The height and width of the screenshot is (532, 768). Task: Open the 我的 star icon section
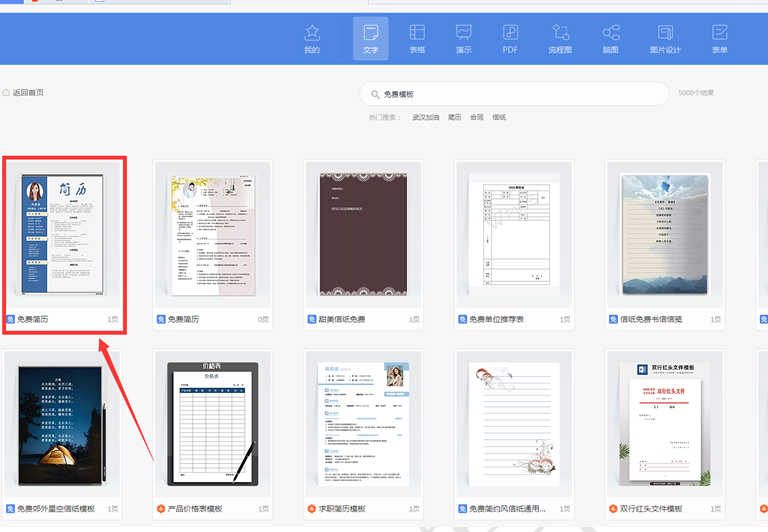(x=312, y=39)
